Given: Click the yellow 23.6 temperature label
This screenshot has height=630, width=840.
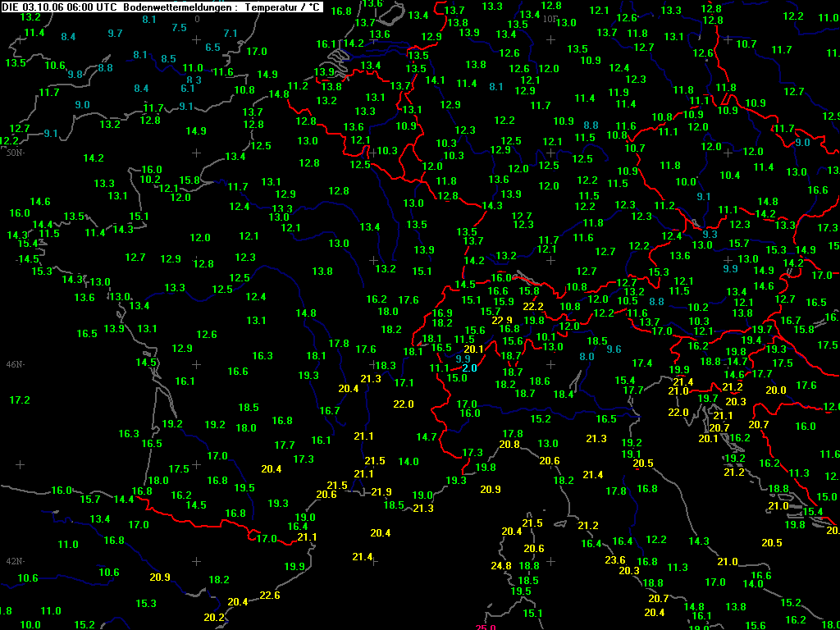Looking at the screenshot, I should point(615,559).
